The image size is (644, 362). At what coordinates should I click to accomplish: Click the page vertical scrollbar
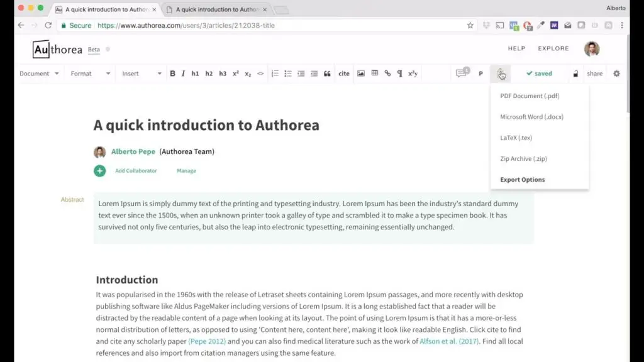[x=628, y=74]
